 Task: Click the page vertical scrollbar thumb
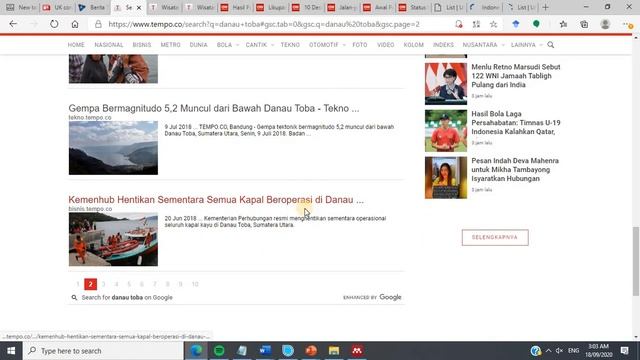636,261
